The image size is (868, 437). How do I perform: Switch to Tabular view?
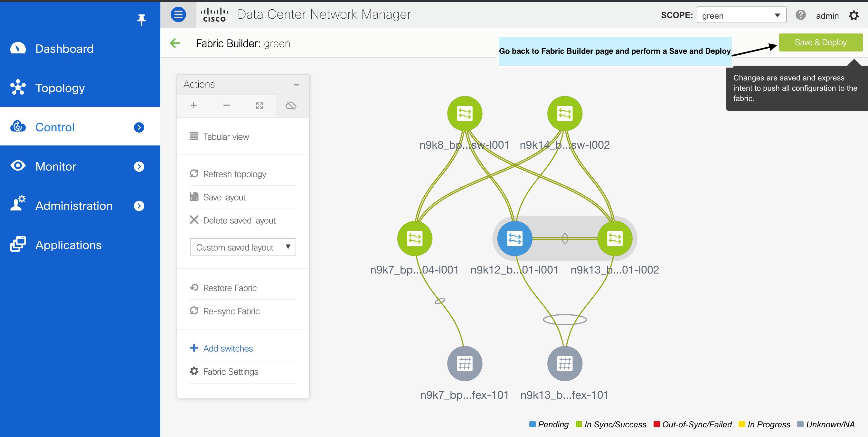(x=219, y=136)
